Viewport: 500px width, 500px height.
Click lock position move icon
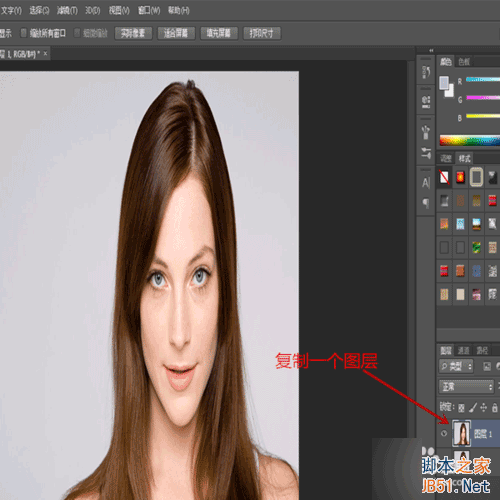[483, 407]
